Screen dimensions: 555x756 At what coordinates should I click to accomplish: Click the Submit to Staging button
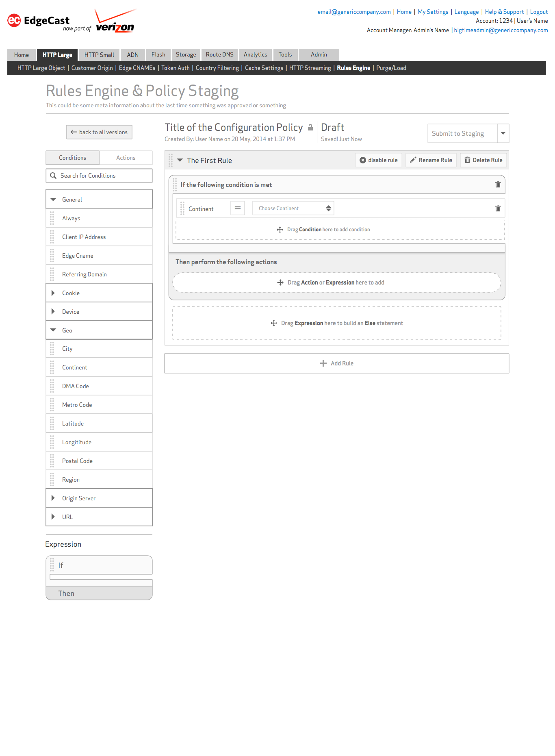click(462, 133)
